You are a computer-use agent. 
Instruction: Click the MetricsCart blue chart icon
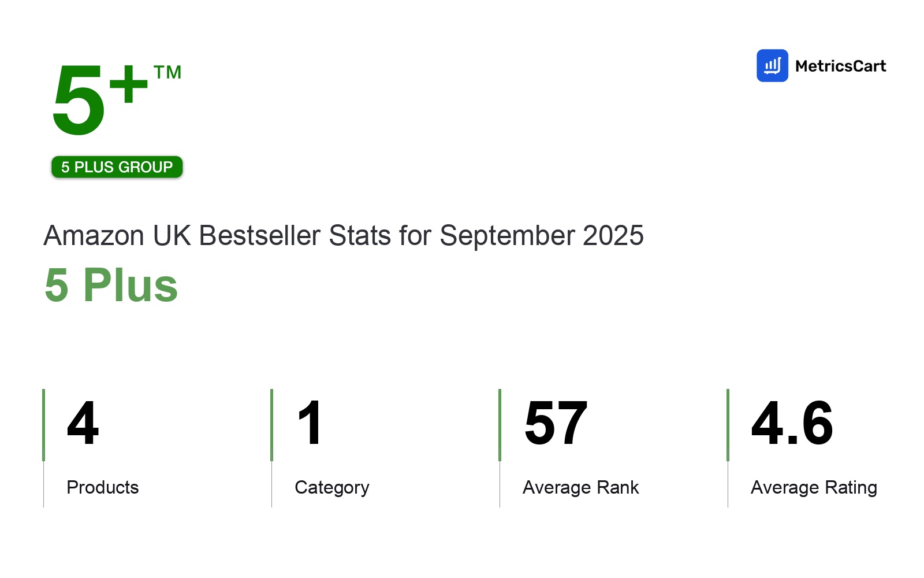click(772, 66)
